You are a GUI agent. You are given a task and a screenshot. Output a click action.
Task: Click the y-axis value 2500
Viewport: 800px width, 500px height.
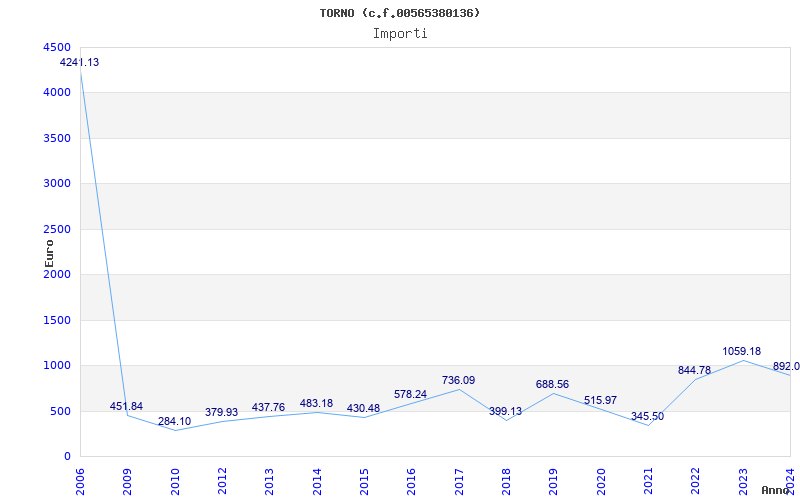pyautogui.click(x=57, y=230)
